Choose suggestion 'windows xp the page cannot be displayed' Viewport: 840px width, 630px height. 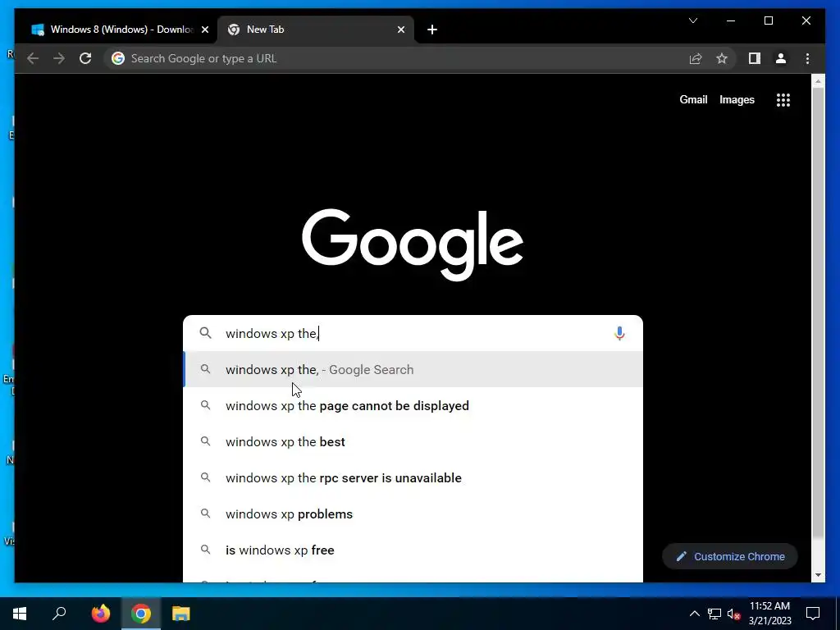[413, 405]
